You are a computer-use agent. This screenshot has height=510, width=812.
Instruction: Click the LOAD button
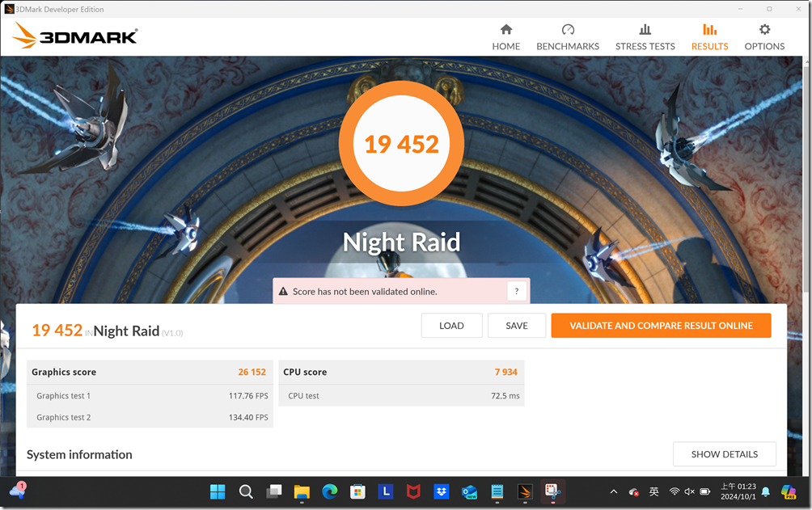click(451, 325)
